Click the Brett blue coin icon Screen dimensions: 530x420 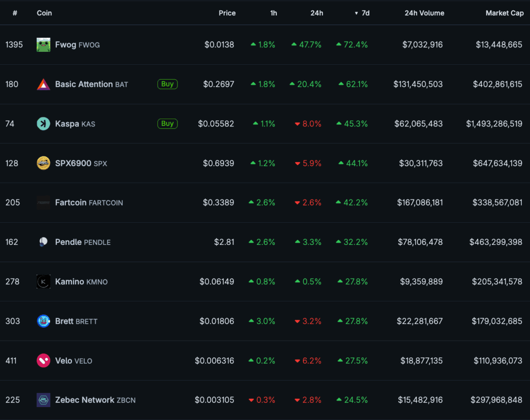[x=43, y=321]
